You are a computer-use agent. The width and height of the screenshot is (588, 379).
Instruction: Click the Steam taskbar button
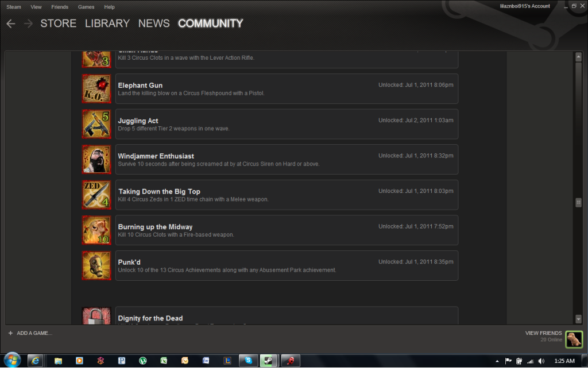pos(269,361)
